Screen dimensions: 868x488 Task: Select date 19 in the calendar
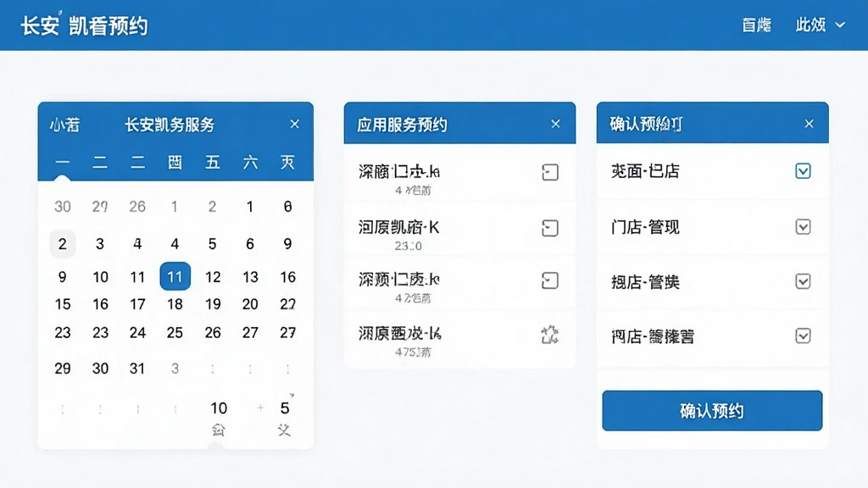pos(213,304)
